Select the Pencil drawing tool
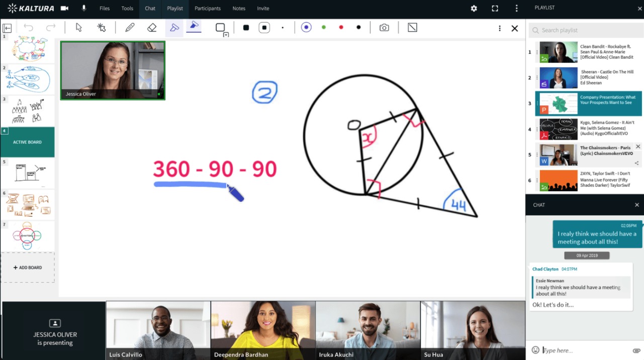 click(x=130, y=28)
